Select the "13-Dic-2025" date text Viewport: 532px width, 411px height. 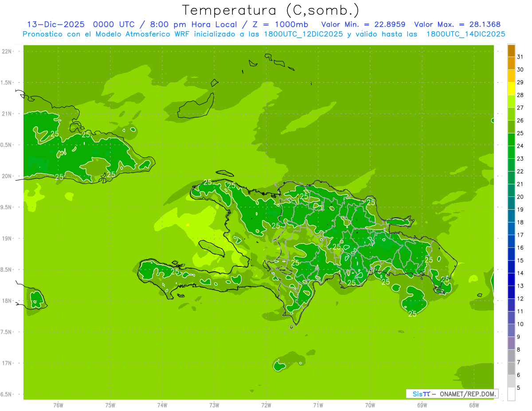point(56,24)
